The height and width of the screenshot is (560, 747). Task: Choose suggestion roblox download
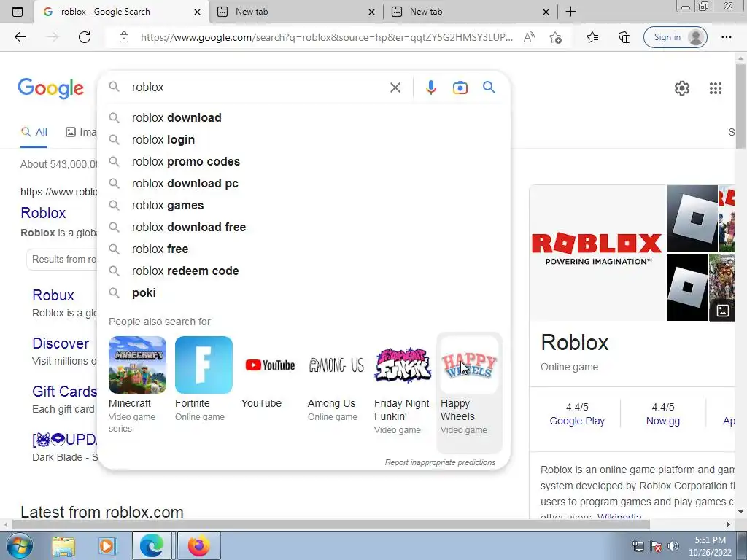[303, 117]
